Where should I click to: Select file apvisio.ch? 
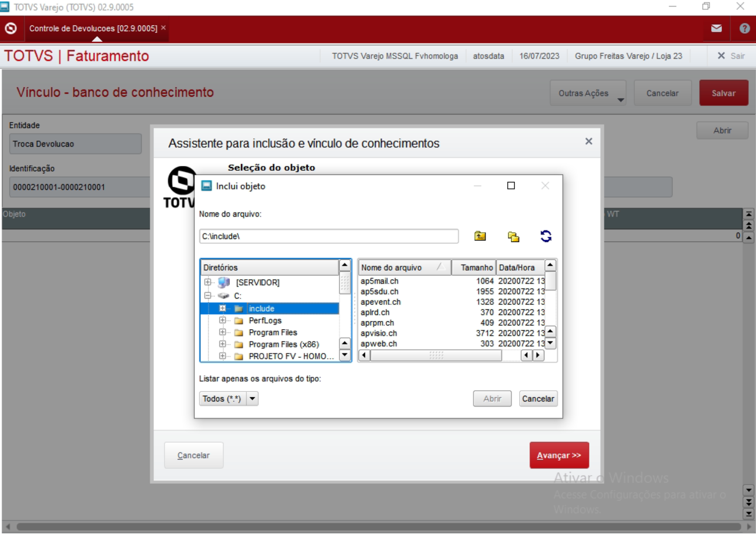(x=379, y=333)
